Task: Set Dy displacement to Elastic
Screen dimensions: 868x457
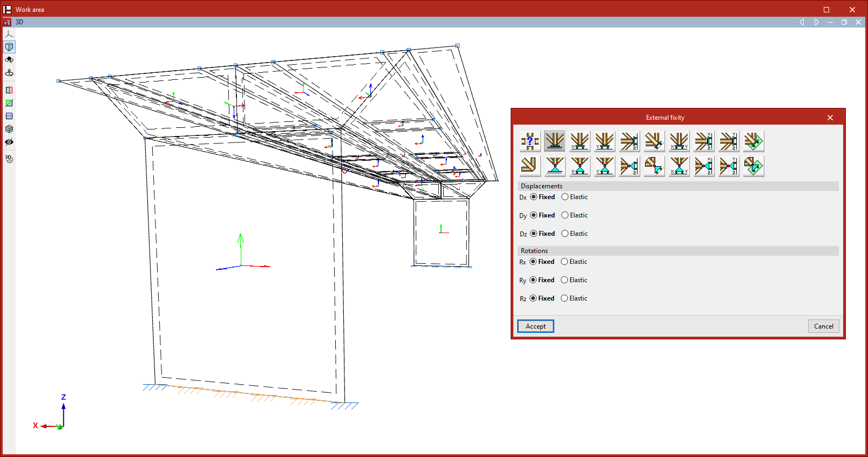Action: coord(575,215)
